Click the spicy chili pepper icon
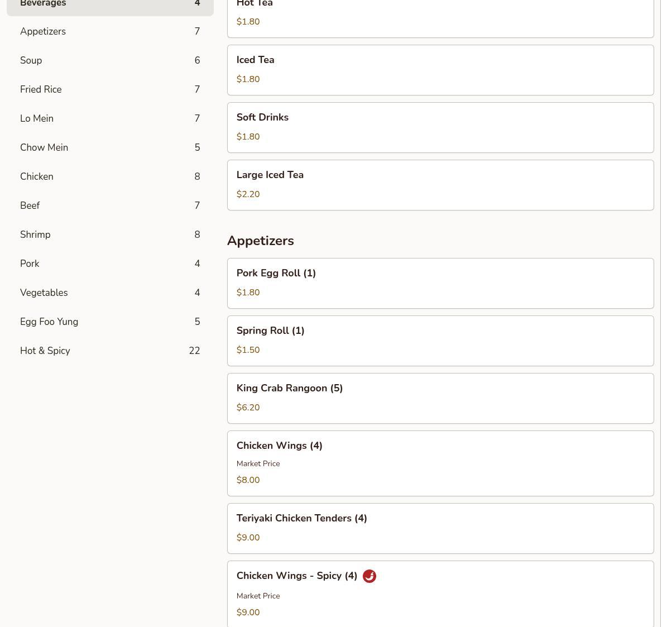 pos(369,576)
